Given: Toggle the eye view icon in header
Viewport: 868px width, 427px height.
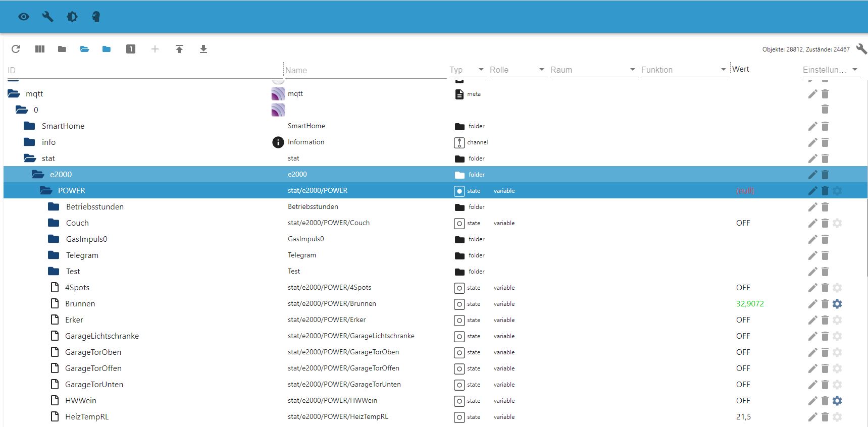Looking at the screenshot, I should pyautogui.click(x=24, y=17).
